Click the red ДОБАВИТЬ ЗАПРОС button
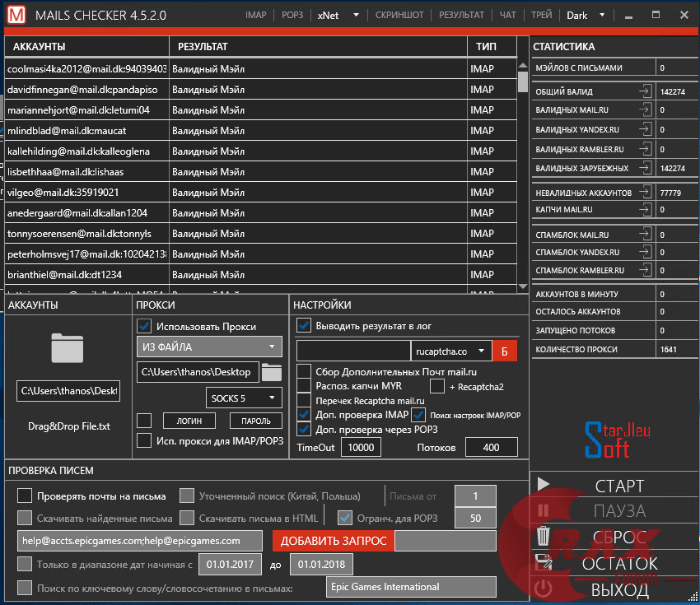 pos(332,541)
